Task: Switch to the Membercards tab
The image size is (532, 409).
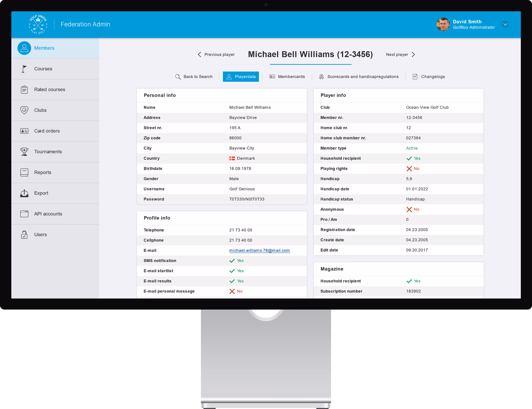Action: click(287, 76)
